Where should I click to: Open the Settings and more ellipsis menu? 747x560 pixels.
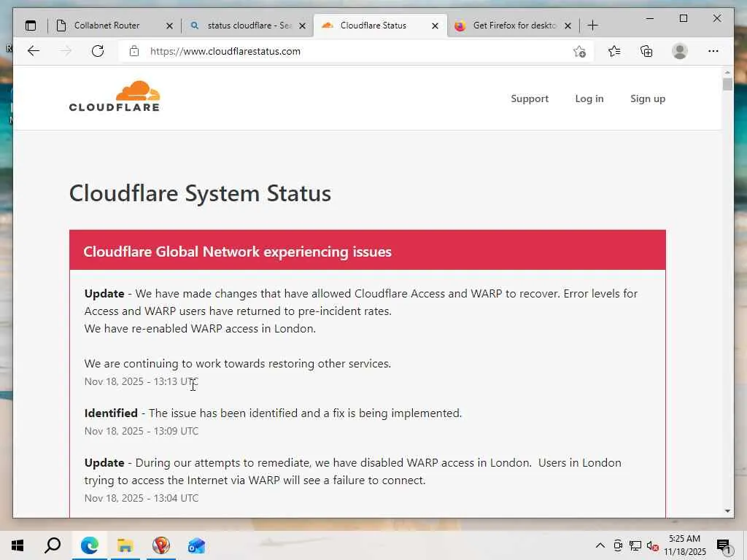(x=713, y=51)
